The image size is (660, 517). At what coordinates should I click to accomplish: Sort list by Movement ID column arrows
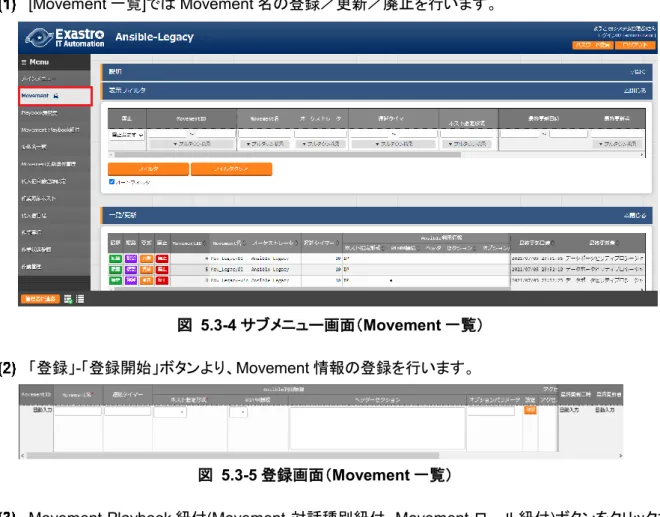pyautogui.click(x=205, y=243)
